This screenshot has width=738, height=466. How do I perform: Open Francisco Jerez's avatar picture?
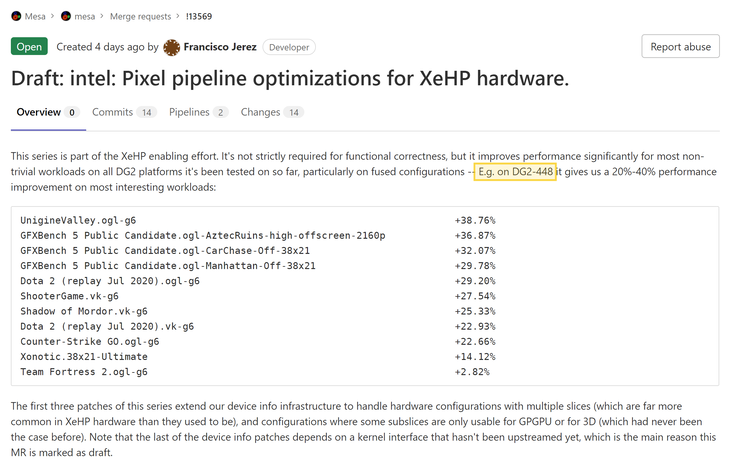coord(171,47)
